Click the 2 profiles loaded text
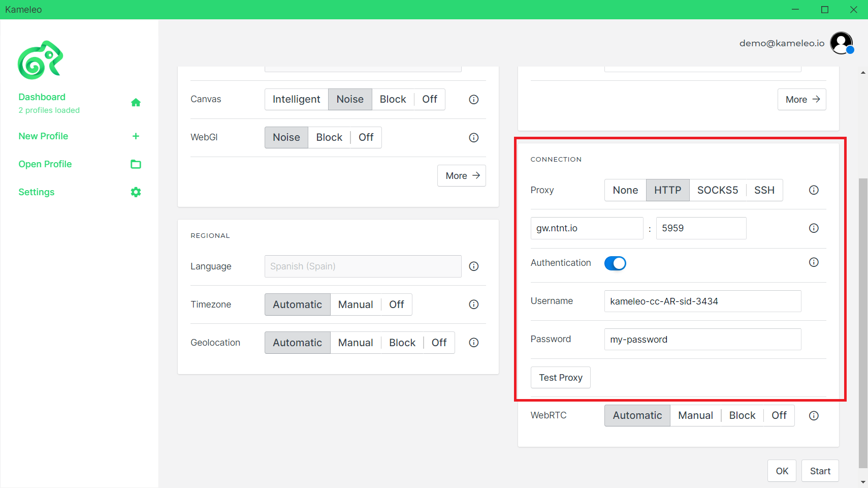 tap(49, 110)
